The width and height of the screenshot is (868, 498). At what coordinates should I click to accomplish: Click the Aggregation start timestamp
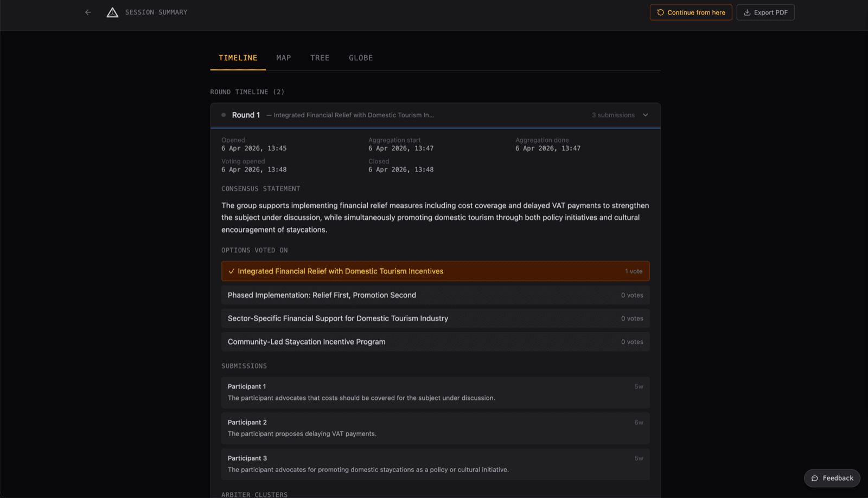point(401,148)
